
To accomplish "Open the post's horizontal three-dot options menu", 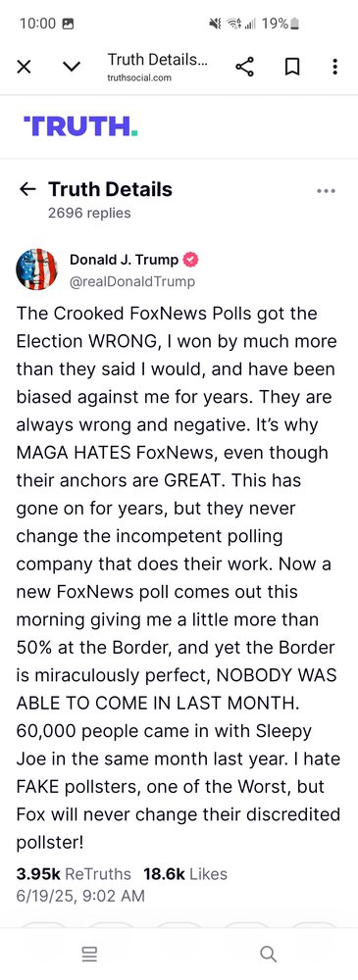I will tap(326, 191).
